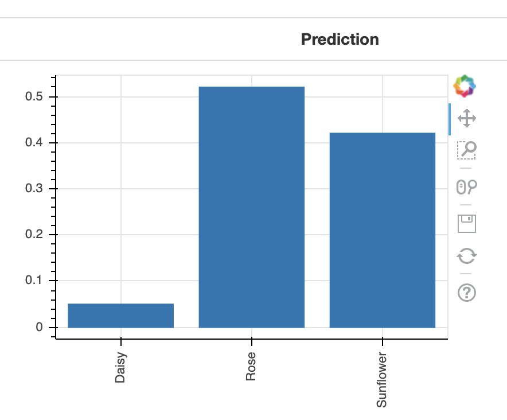Click the Prediction heading
The height and width of the screenshot is (420, 507).
[340, 39]
